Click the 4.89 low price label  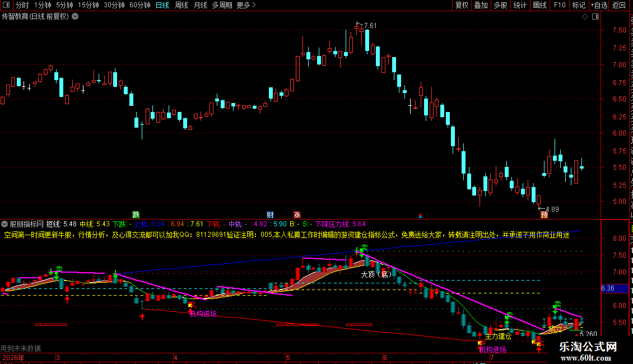pos(552,209)
